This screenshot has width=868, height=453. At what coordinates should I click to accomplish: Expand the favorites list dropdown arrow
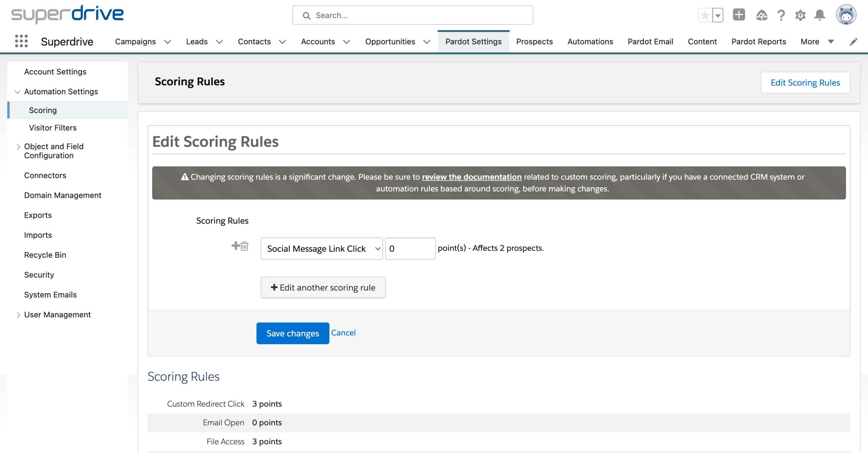[x=718, y=15]
